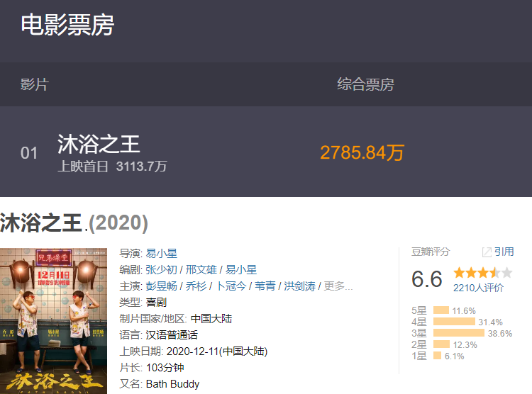The height and width of the screenshot is (394, 532).
Task: Click the 引用 quote icon
Action: 487,252
